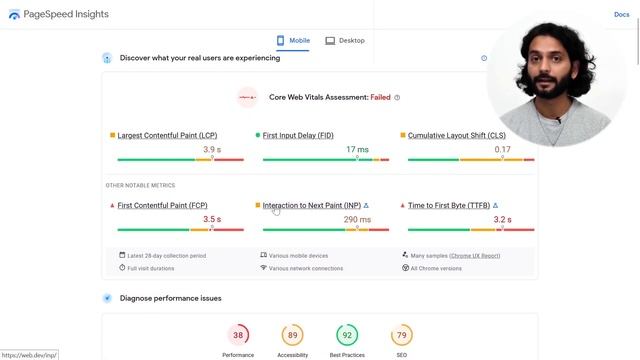Click the Diagnose performance issues section icon
The width and height of the screenshot is (640, 360).
107,298
